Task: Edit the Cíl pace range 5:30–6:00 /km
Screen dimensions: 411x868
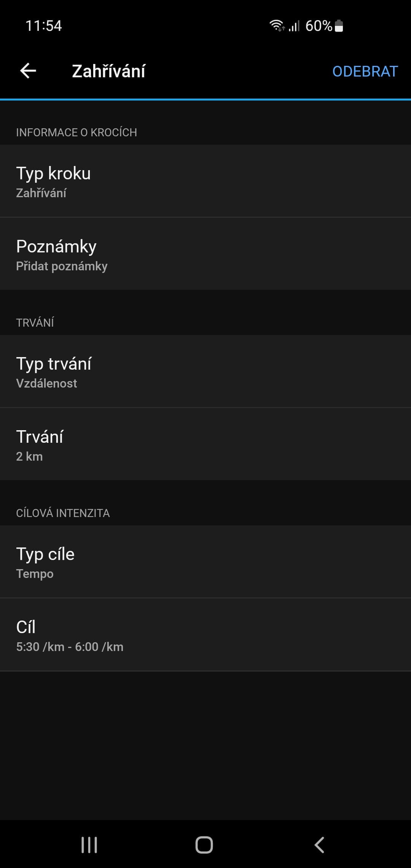Action: tap(205, 635)
